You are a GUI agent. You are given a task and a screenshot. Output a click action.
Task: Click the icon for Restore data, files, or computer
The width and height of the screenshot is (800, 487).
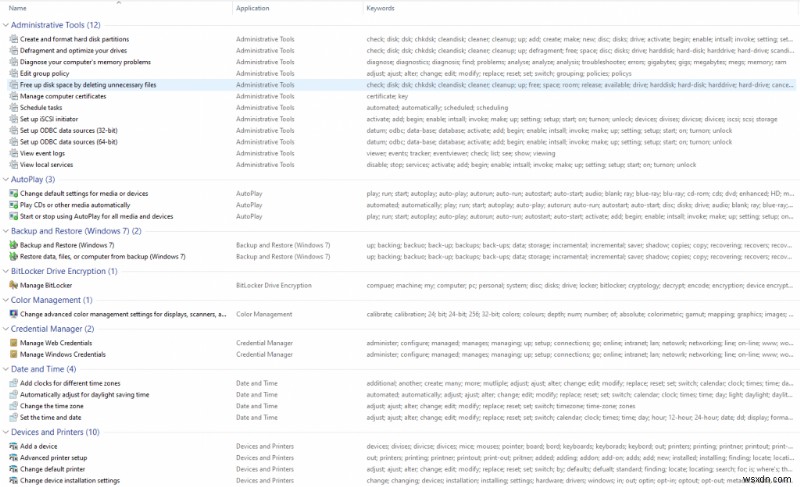[14, 257]
